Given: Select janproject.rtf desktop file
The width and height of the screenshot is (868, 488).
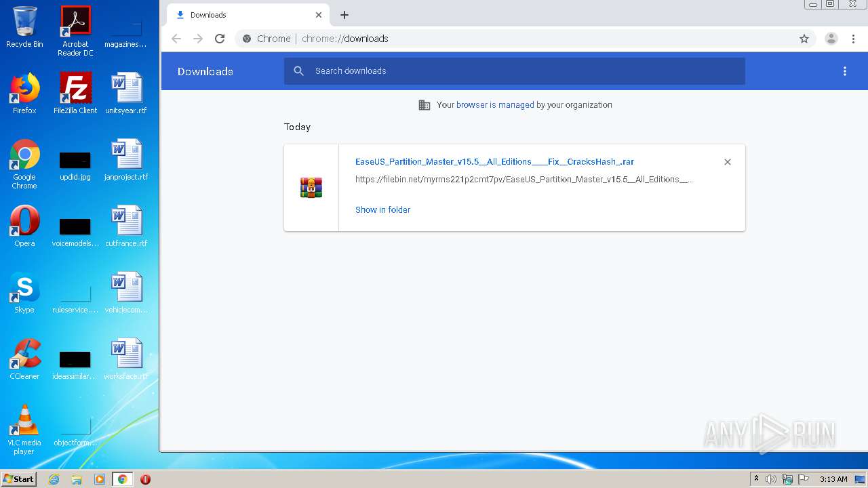Looking at the screenshot, I should 126,160.
